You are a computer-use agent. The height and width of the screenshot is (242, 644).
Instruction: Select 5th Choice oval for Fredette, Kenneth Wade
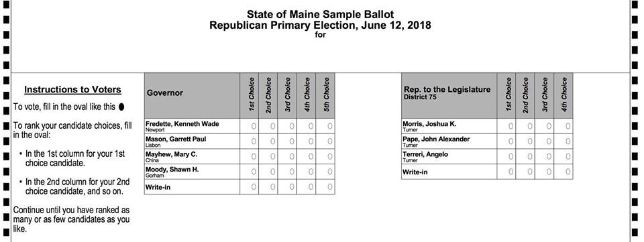[x=330, y=126]
